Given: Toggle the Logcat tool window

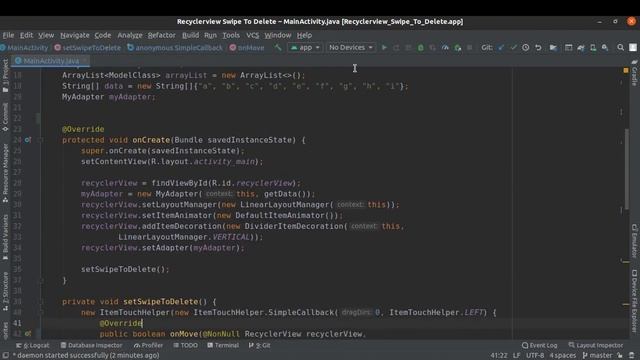Looking at the screenshot, I should [33, 345].
